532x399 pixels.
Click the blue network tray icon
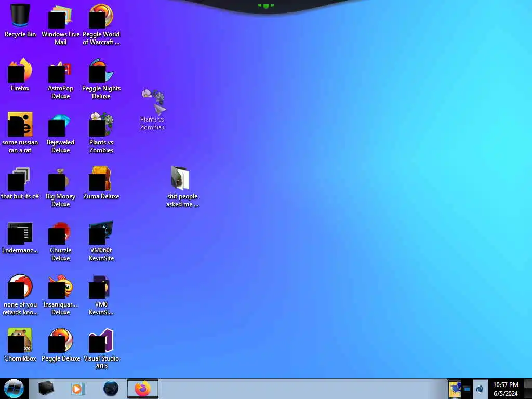[467, 389]
